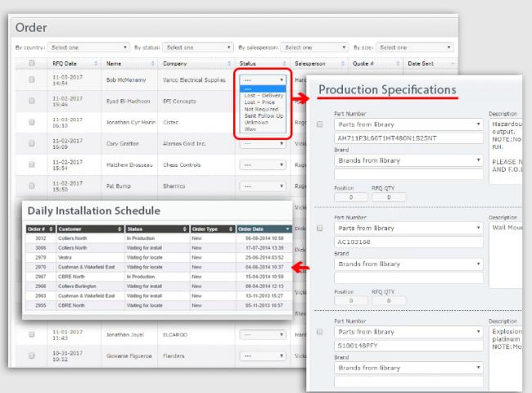Tick checkbox beside part AC103168

click(319, 228)
